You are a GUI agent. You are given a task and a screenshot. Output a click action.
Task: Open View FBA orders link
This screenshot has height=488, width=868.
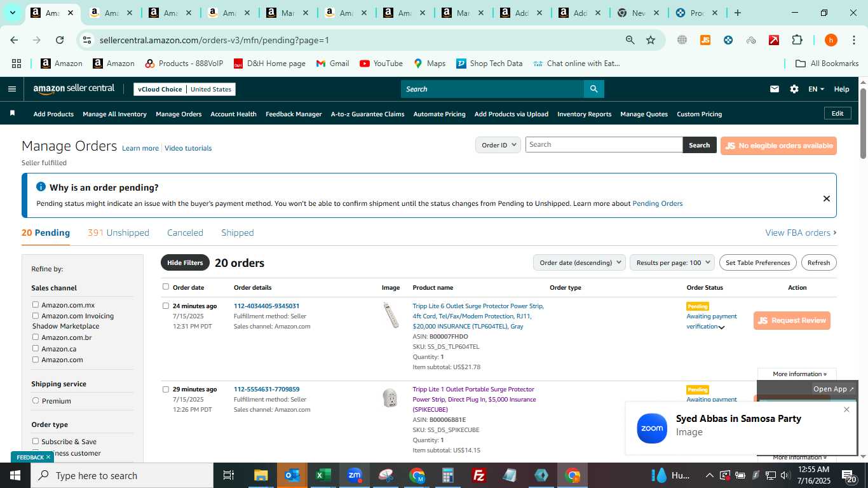pos(801,233)
